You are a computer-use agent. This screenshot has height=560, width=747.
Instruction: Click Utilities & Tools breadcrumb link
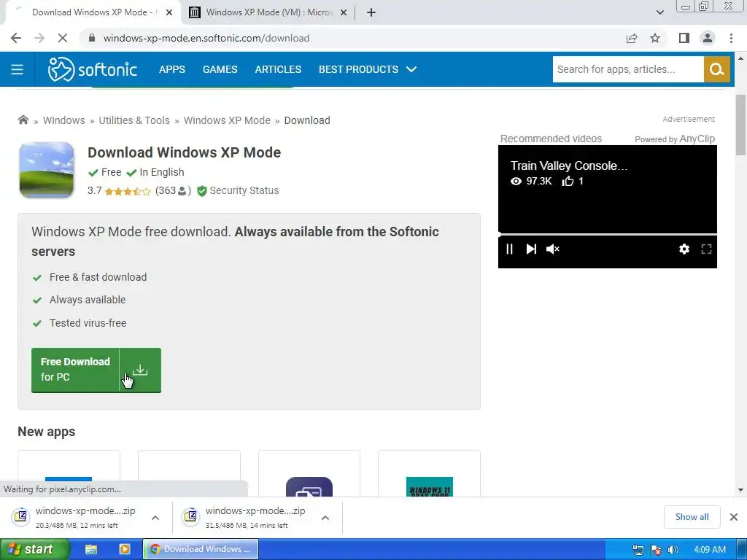pos(134,120)
